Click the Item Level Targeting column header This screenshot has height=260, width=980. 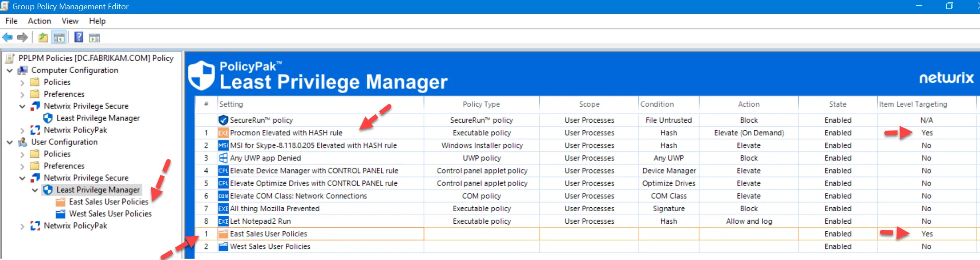pyautogui.click(x=913, y=104)
